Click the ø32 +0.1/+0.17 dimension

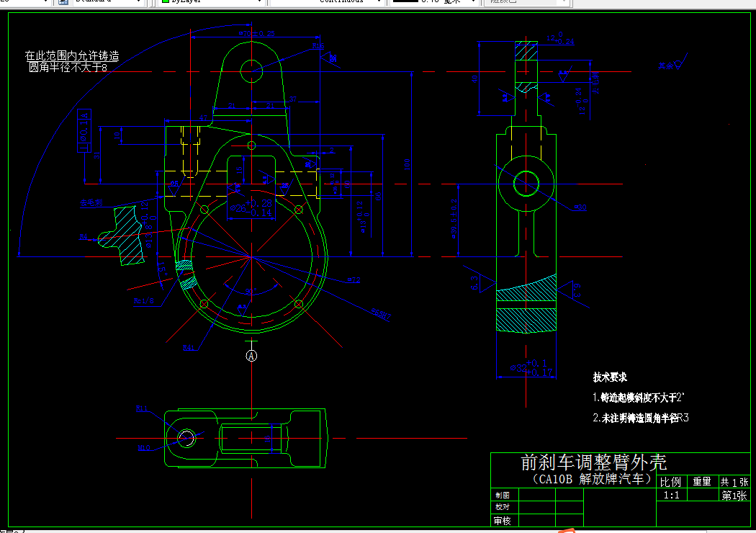tap(532, 367)
